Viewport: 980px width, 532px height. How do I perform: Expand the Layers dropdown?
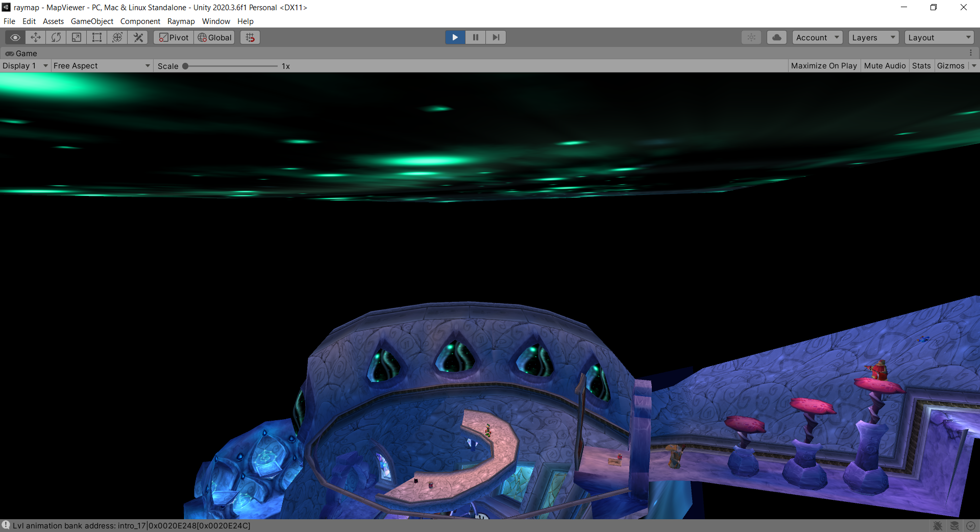point(873,37)
